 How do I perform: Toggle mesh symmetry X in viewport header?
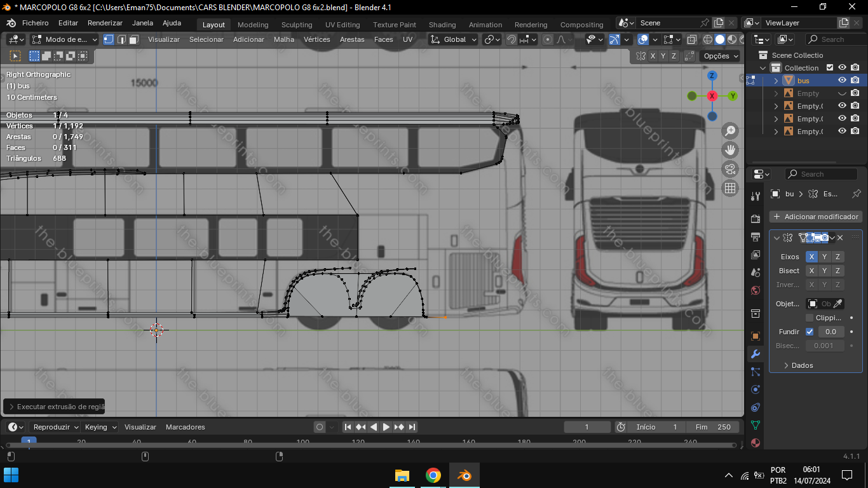(653, 56)
